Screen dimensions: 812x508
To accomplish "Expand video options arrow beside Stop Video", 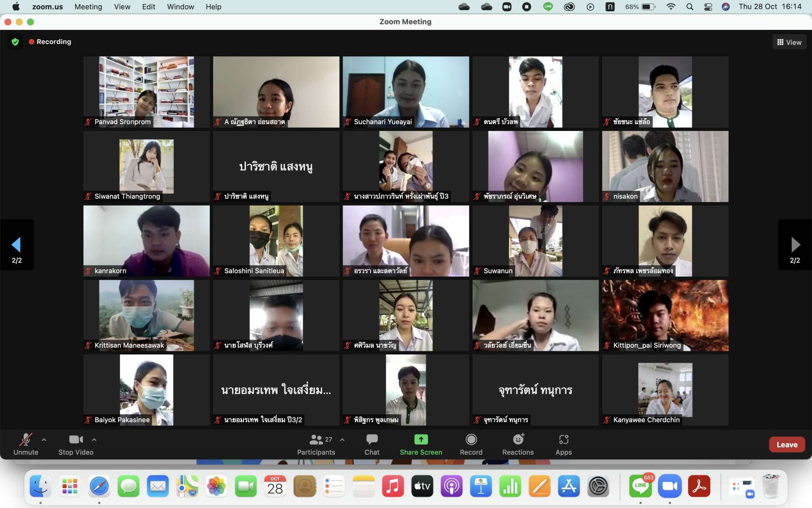I will pyautogui.click(x=94, y=440).
